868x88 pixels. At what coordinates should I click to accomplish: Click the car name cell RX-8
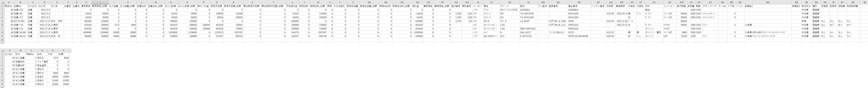[491, 21]
